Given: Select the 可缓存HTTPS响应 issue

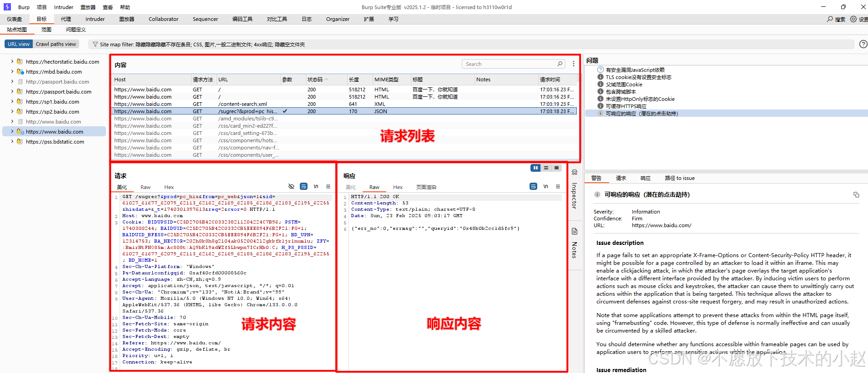Looking at the screenshot, I should (626, 106).
